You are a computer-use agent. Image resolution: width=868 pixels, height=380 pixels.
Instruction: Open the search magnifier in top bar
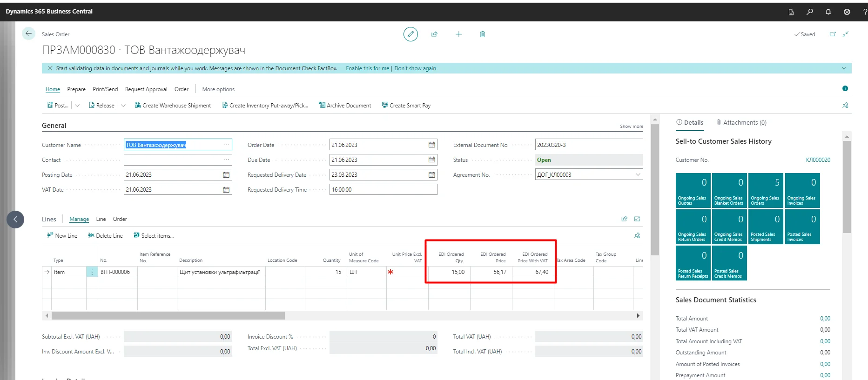(x=810, y=12)
